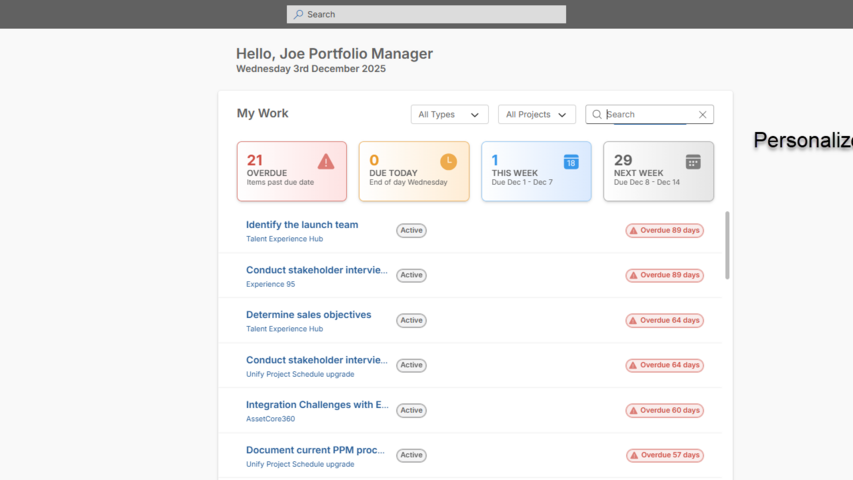Open the AssetCore360 project link

pos(272,419)
